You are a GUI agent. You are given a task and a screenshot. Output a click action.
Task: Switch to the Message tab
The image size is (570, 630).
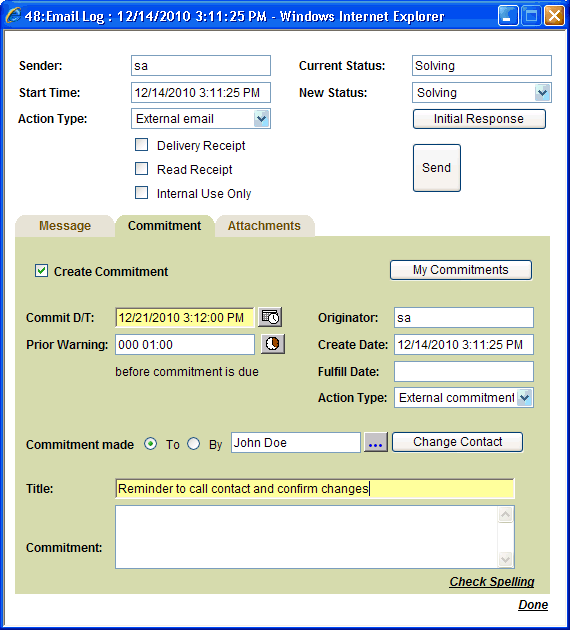point(65,226)
